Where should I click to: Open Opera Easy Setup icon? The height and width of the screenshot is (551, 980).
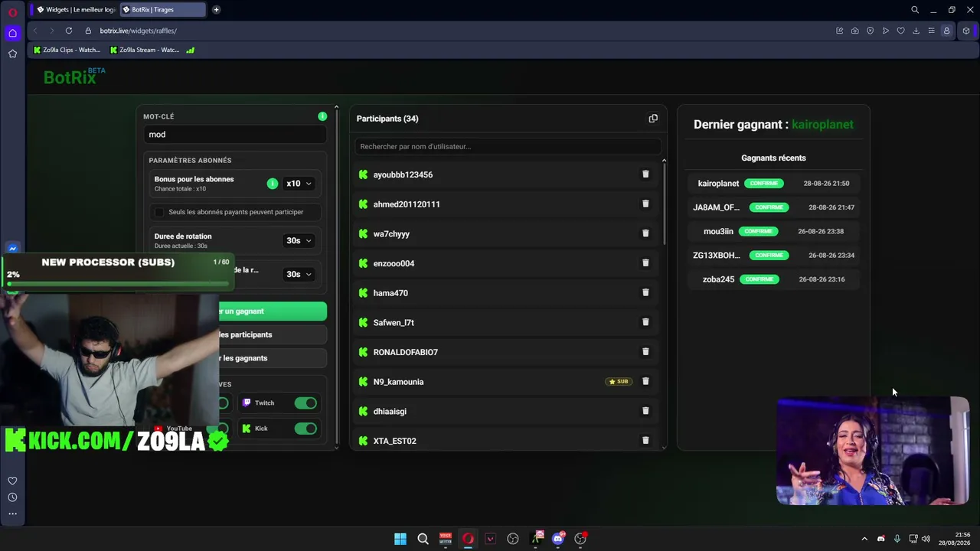[931, 31]
